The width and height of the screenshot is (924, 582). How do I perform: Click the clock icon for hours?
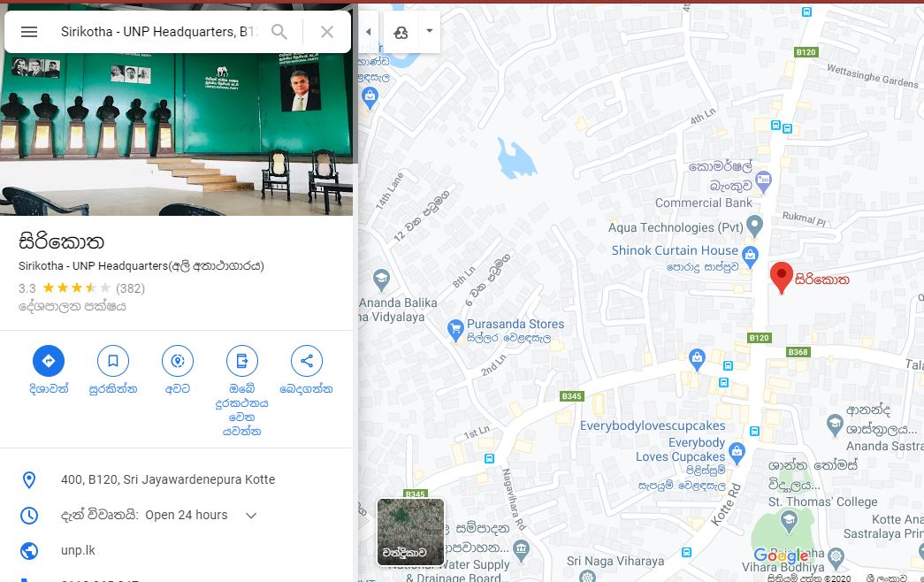[29, 516]
